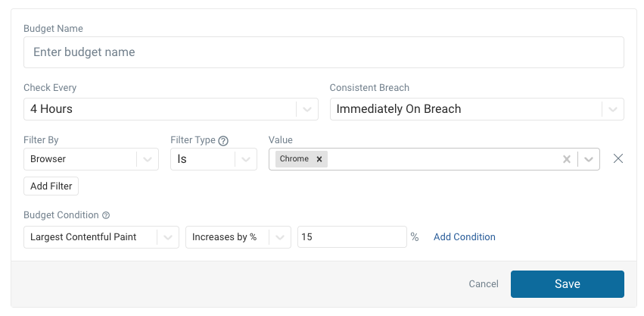The image size is (644, 316).
Task: Click the Chrome tag label
Action: tap(294, 159)
